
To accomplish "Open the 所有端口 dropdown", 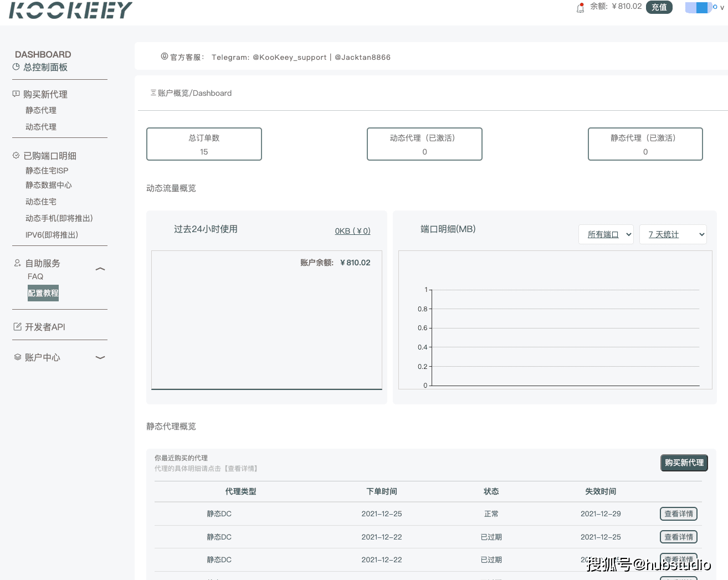I will [606, 234].
